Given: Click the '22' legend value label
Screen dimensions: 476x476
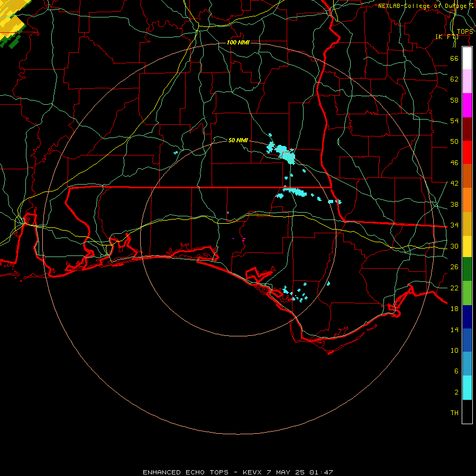Looking at the screenshot, I should tap(454, 288).
